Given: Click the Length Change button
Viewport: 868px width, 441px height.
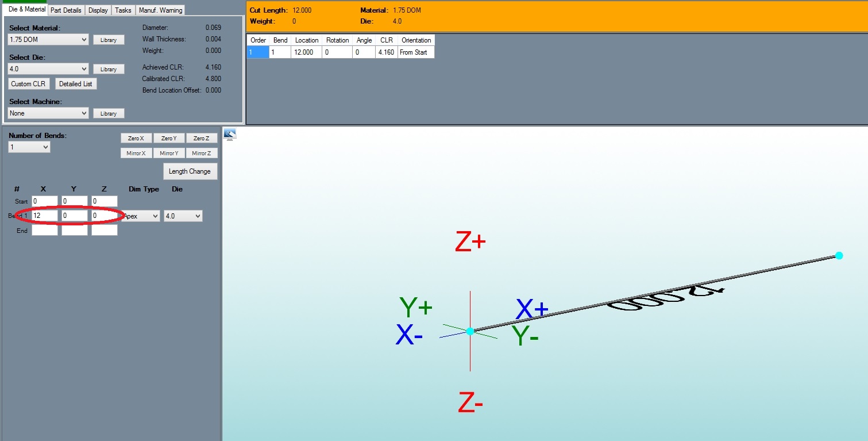Looking at the screenshot, I should (x=190, y=171).
